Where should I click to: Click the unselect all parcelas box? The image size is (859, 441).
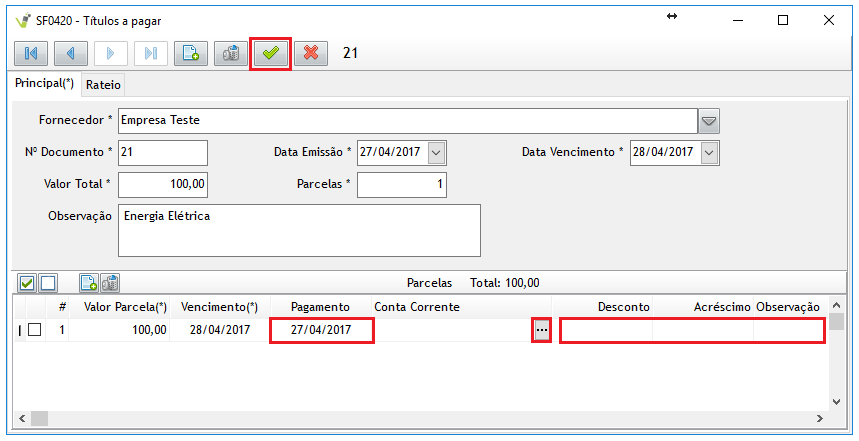tap(48, 283)
